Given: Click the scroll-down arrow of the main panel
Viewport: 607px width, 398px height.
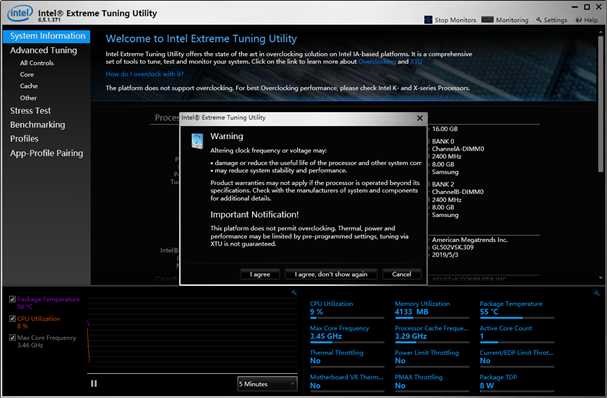Looking at the screenshot, I should click(600, 278).
